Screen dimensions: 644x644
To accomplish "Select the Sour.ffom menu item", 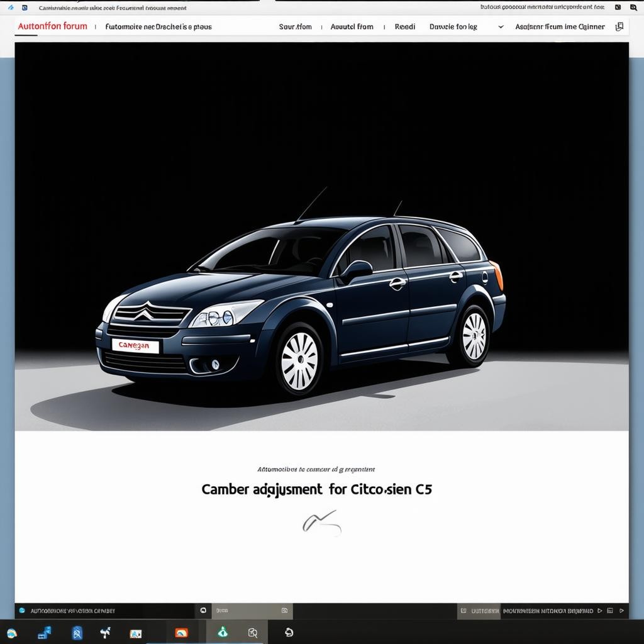I will point(296,26).
